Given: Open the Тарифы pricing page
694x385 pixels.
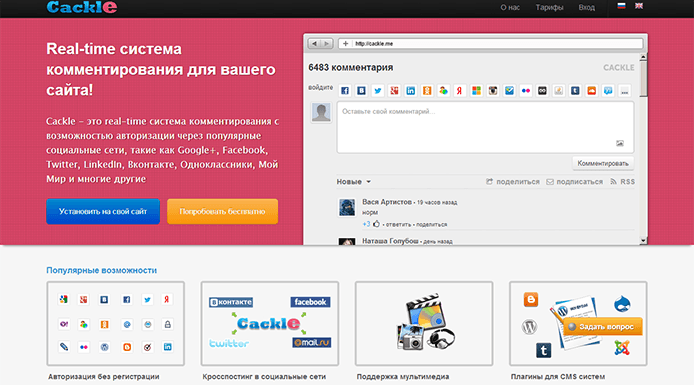Looking at the screenshot, I should (x=549, y=8).
